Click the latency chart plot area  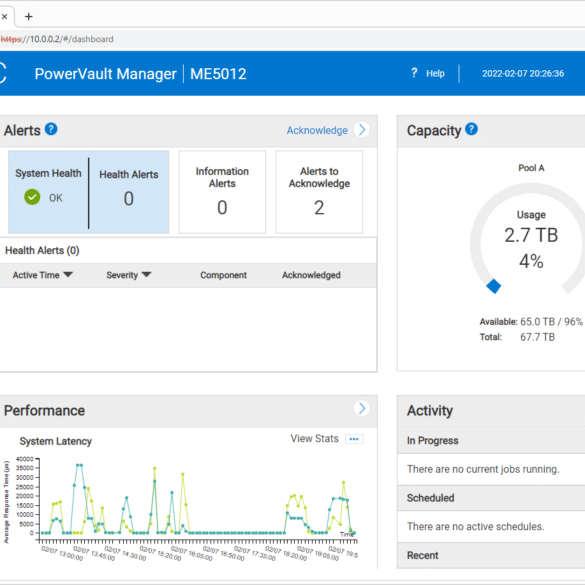click(x=198, y=498)
